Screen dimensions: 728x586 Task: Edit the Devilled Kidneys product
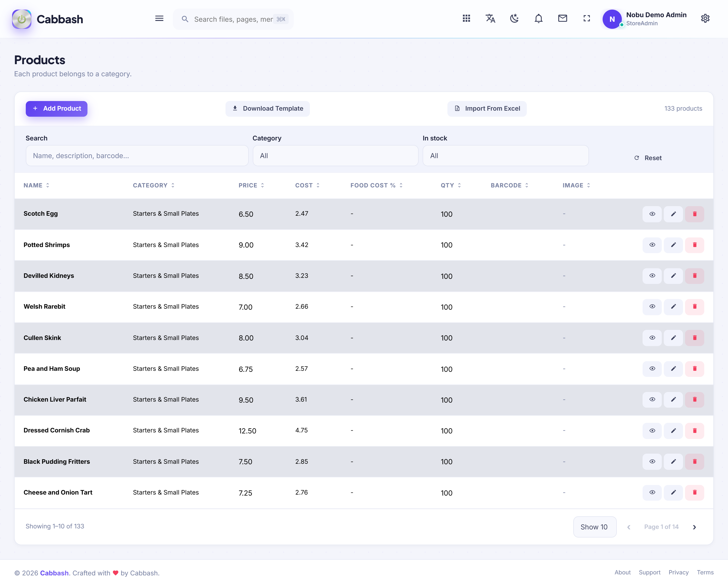point(673,276)
